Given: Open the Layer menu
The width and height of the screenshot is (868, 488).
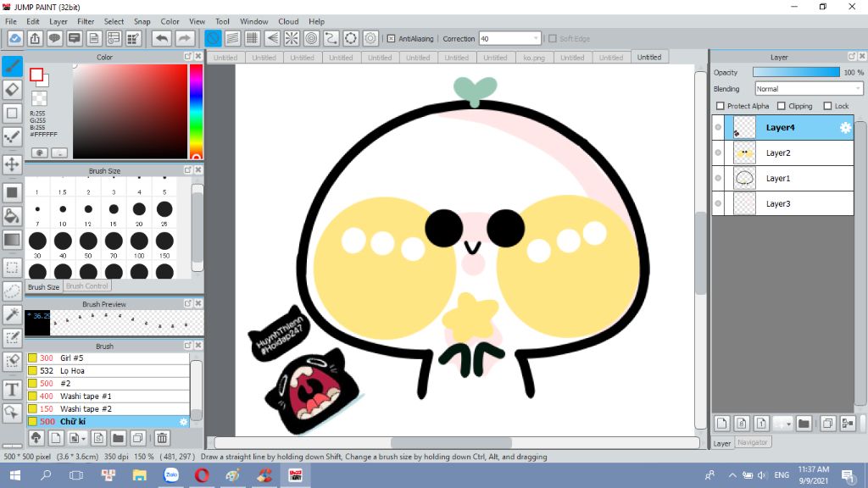Looking at the screenshot, I should [58, 21].
